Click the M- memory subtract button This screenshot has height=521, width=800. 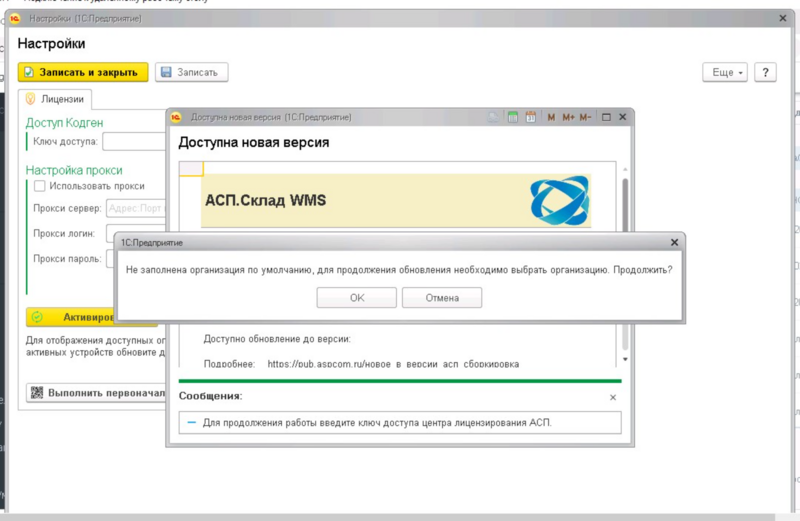(x=585, y=117)
